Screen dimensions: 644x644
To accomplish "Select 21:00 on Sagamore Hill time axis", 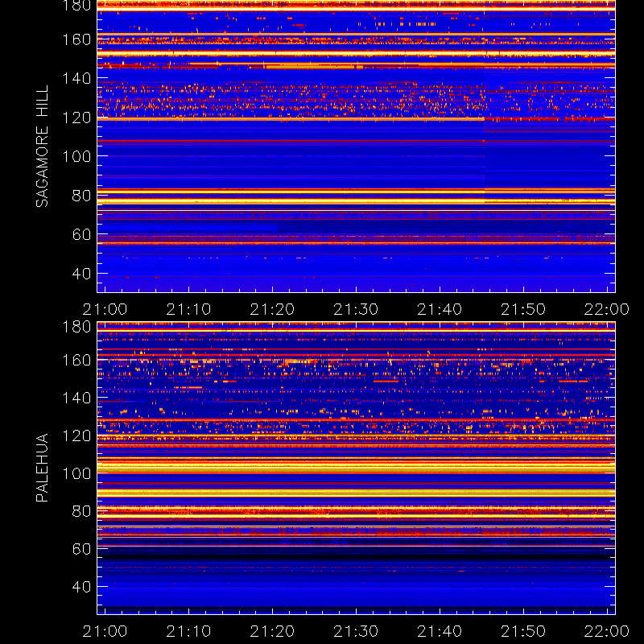I will (x=105, y=309).
